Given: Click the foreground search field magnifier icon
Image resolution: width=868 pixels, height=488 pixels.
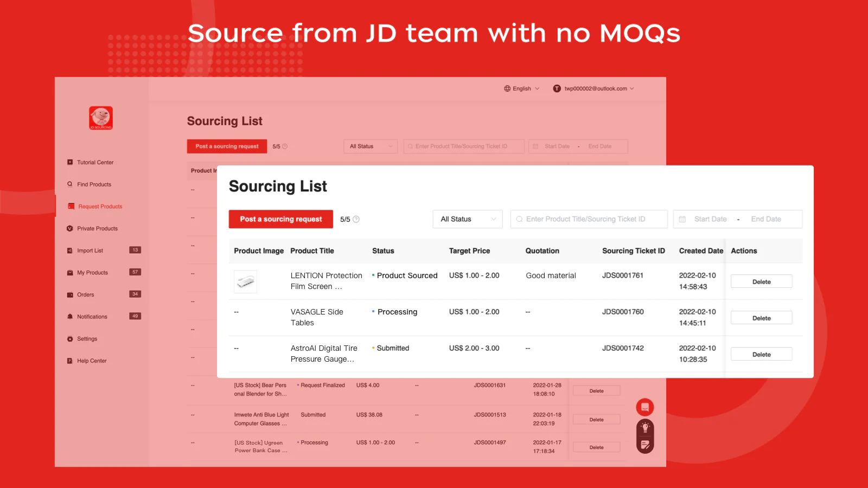Looking at the screenshot, I should (x=519, y=219).
